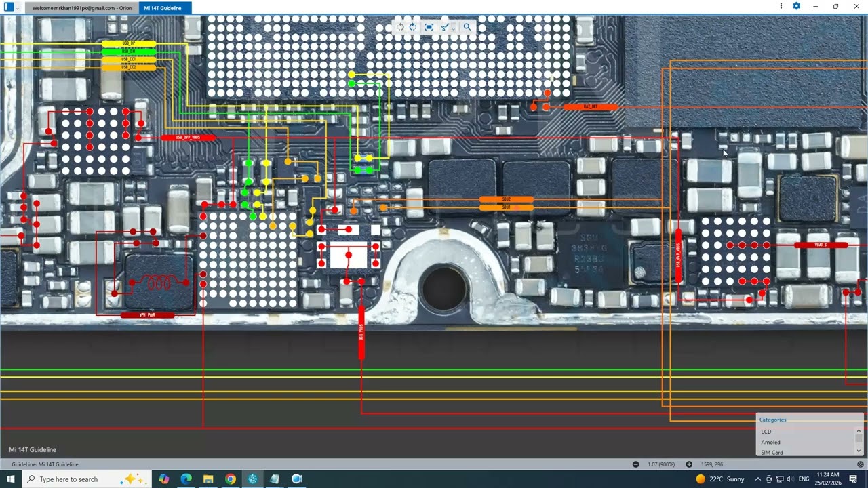Click the zoom out minus button

coord(635,464)
